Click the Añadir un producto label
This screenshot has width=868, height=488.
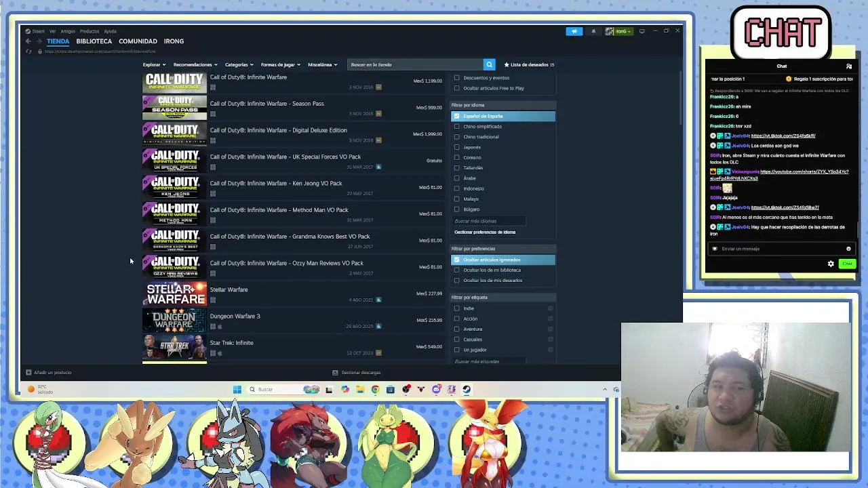tap(53, 372)
